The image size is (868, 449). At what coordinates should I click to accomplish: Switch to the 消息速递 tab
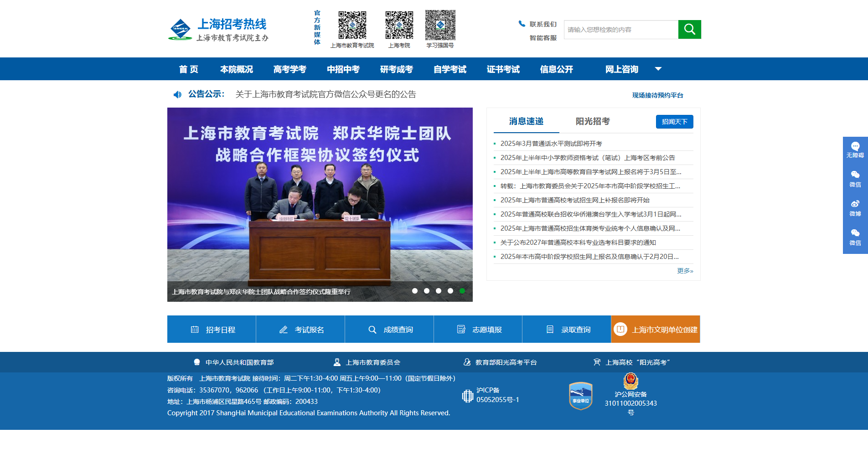(525, 122)
